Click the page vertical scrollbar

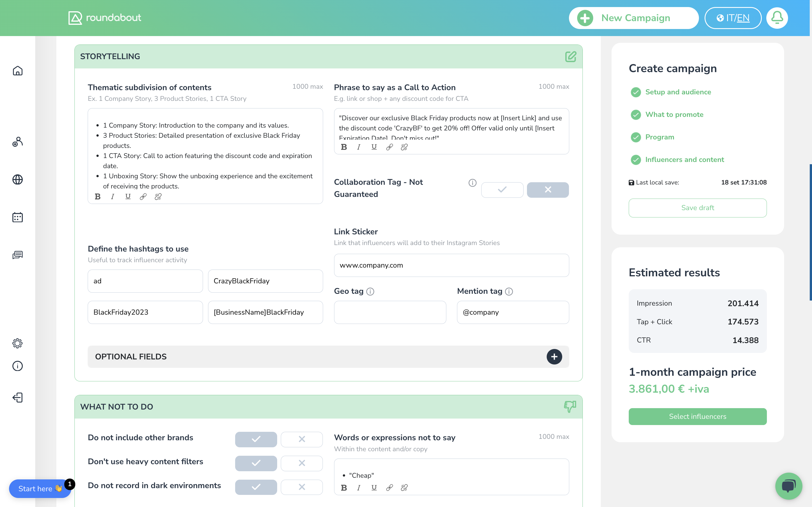pos(810,232)
